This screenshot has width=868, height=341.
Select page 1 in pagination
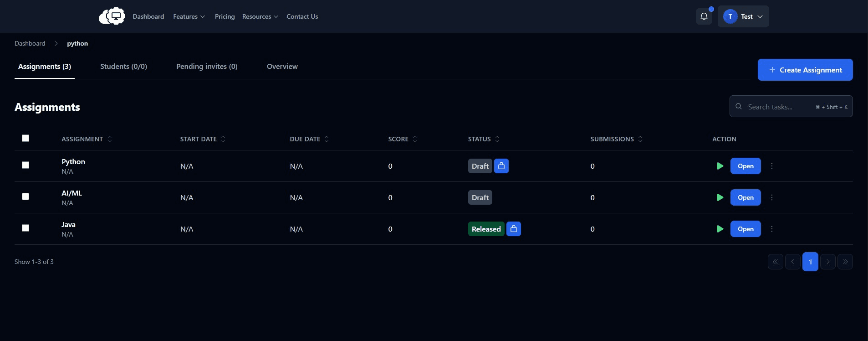click(x=810, y=262)
